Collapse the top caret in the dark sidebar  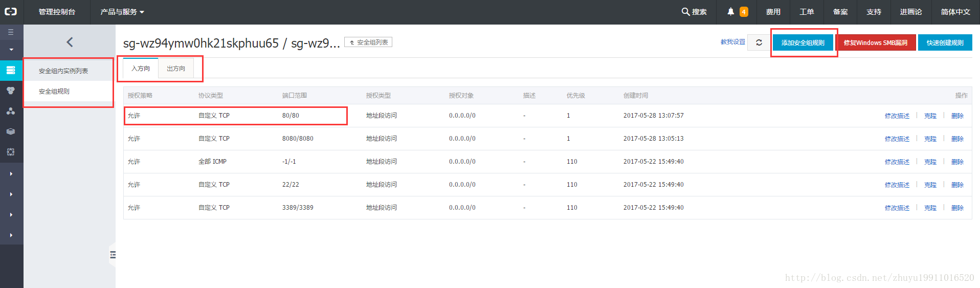(11, 50)
